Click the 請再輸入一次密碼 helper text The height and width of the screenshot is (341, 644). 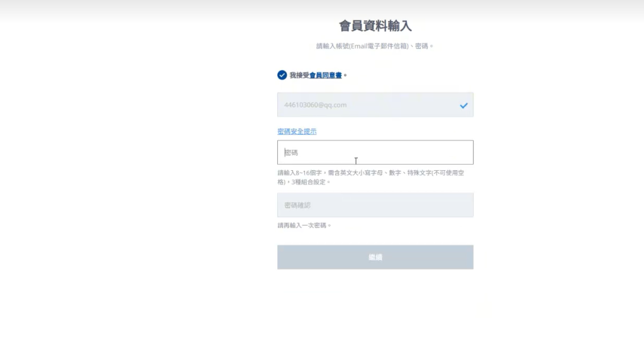point(304,225)
